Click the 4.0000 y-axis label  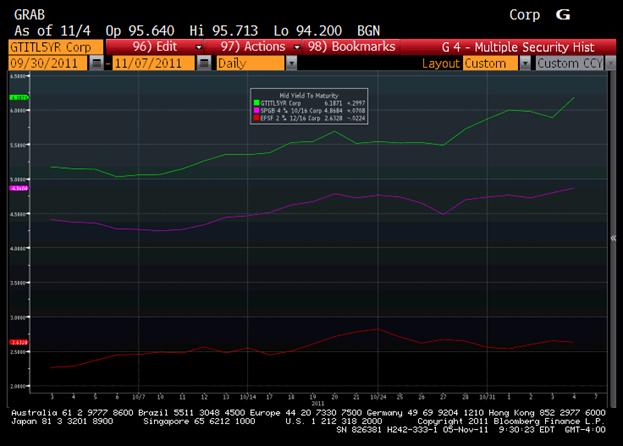[x=17, y=248]
